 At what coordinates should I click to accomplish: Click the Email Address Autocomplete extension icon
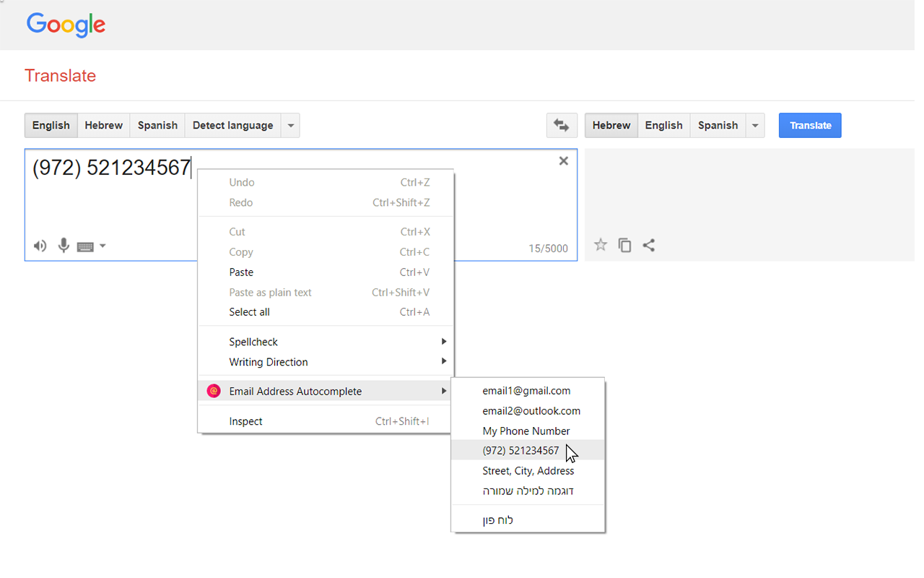click(x=214, y=391)
